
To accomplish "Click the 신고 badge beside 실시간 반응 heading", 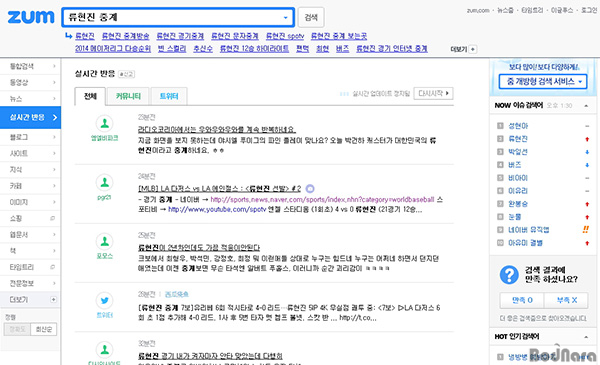I will [x=126, y=74].
